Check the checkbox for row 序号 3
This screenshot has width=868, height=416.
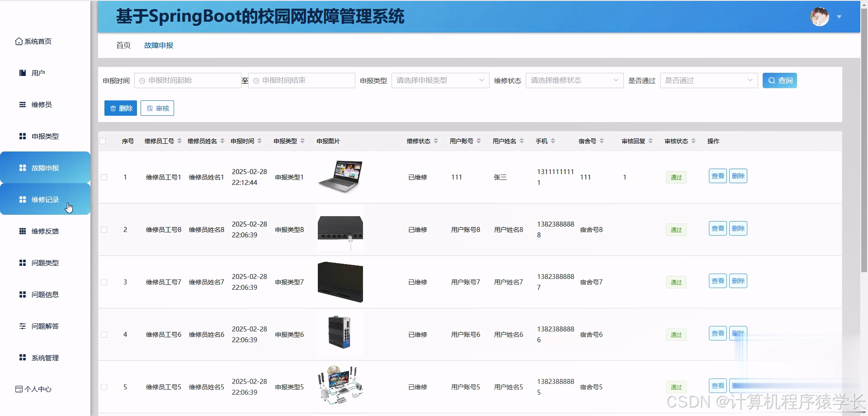104,282
